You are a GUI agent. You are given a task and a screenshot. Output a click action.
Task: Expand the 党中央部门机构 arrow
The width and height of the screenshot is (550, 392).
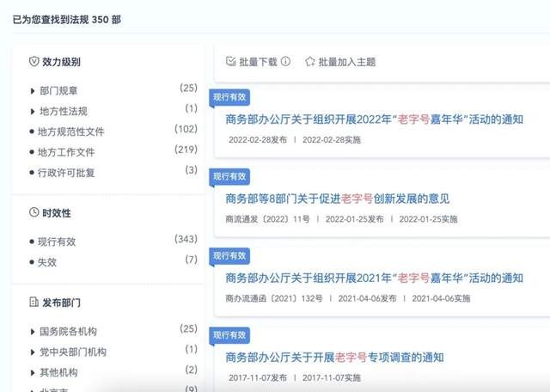point(33,352)
